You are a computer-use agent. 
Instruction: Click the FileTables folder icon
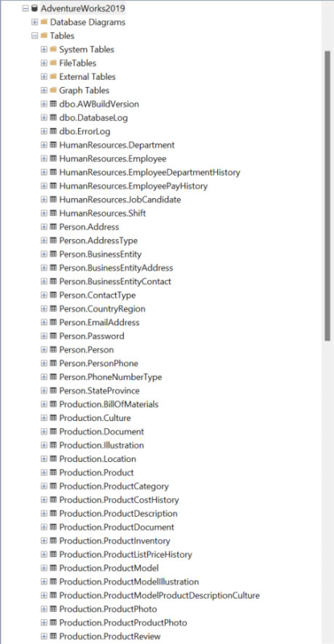coord(53,63)
